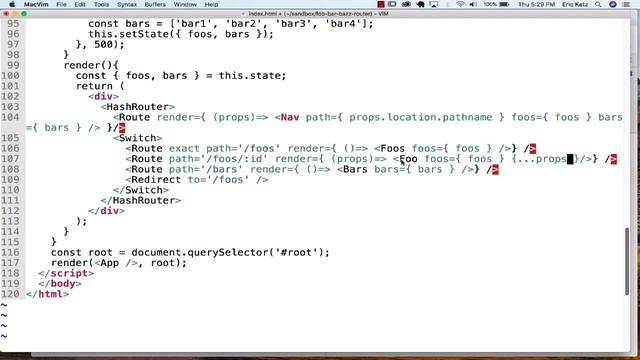Click the elephant icon in the menu bar

point(420,4)
